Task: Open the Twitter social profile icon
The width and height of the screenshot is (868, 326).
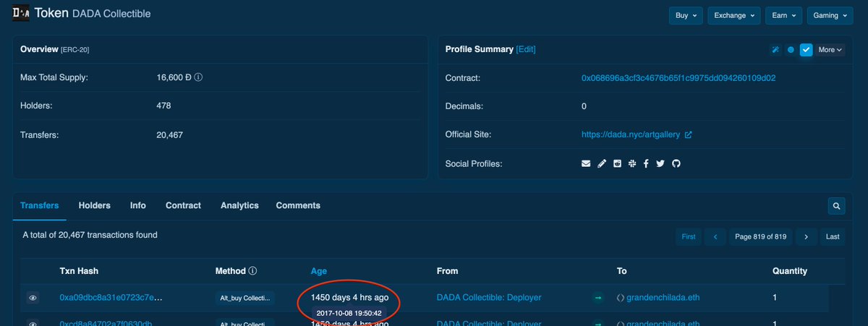Action: point(660,164)
